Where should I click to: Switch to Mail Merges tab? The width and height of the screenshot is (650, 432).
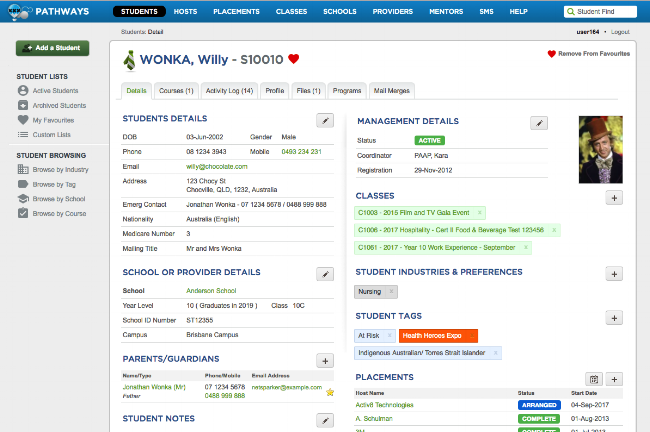392,91
